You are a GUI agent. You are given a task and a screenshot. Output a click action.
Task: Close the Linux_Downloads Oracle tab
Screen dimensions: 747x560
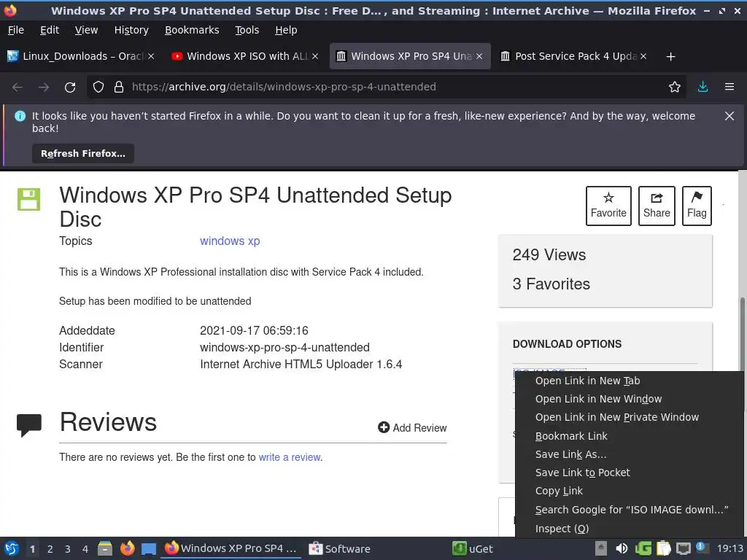tap(151, 56)
